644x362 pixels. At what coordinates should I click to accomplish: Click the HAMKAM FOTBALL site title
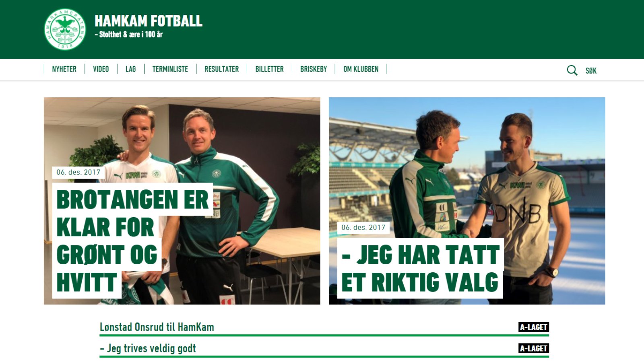click(x=149, y=21)
